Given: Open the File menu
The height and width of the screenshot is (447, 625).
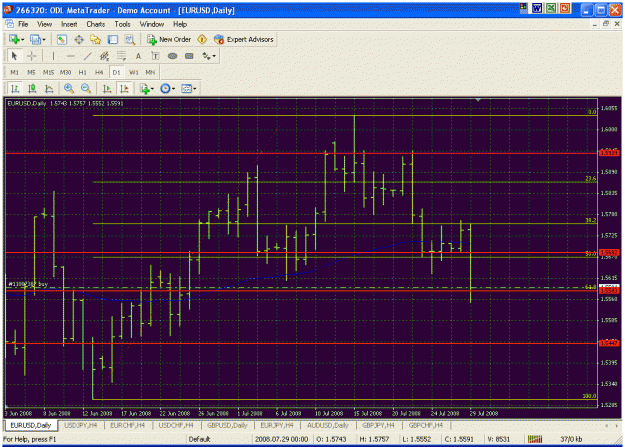Looking at the screenshot, I should (x=23, y=24).
